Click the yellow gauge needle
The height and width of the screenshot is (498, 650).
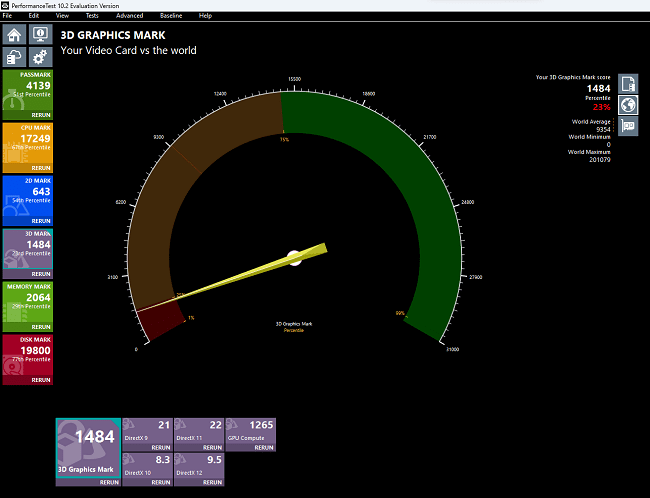click(x=249, y=272)
